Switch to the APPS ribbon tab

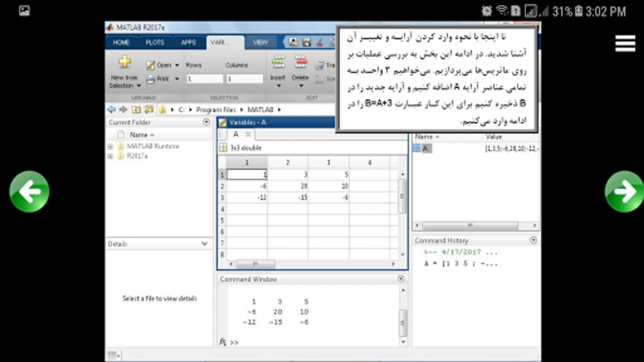tap(188, 43)
